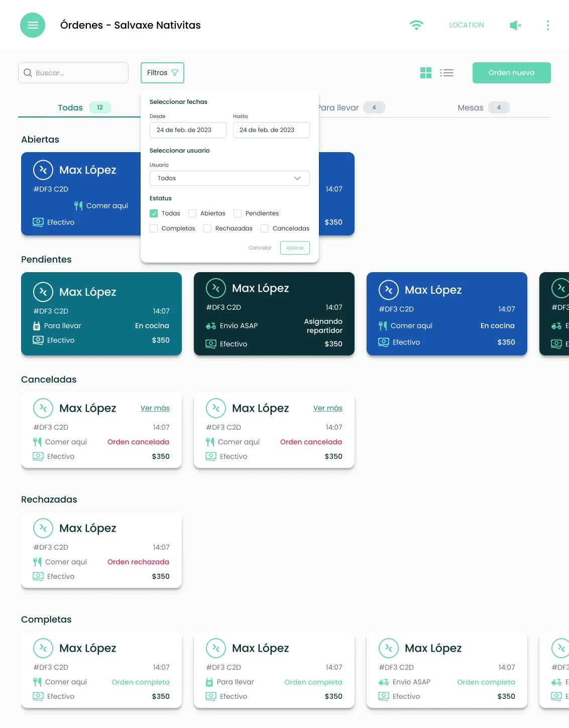The image size is (569, 728).
Task: Click avatar on Para llevar En cocina card
Action: pyautogui.click(x=43, y=292)
